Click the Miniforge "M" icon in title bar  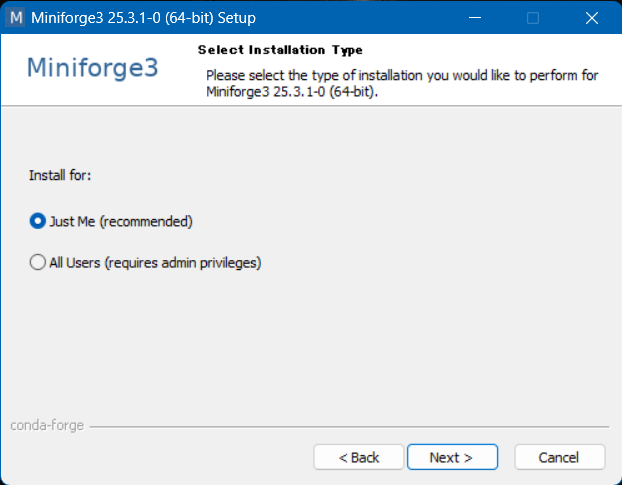coord(16,18)
